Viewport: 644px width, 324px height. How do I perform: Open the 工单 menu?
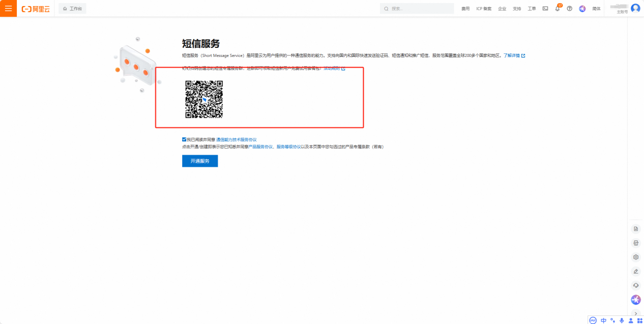coord(532,9)
